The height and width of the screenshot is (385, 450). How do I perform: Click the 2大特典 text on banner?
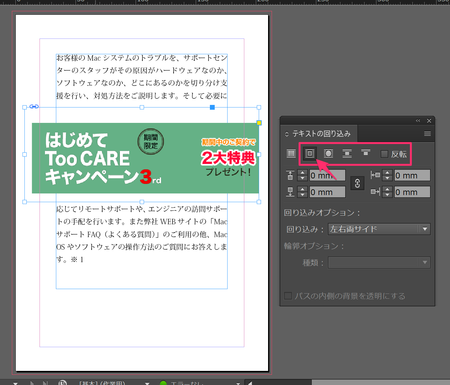click(x=228, y=158)
